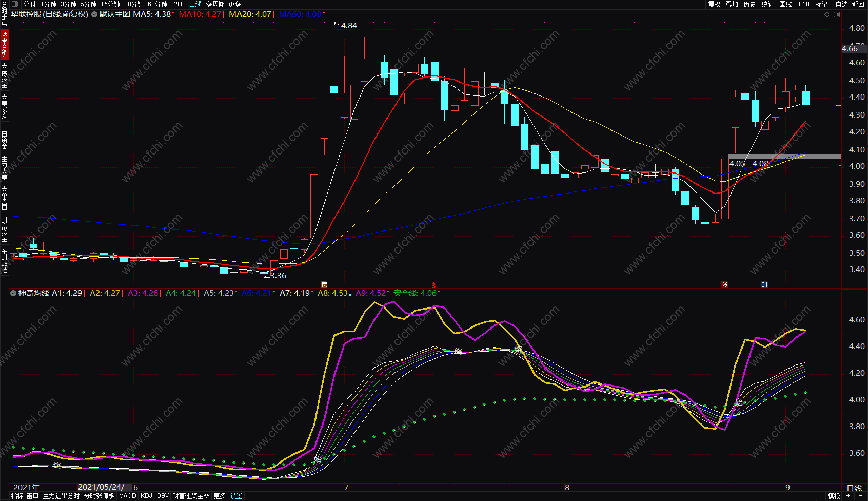Open the 统计 statistics button
The height and width of the screenshot is (501, 868).
pyautogui.click(x=767, y=4)
